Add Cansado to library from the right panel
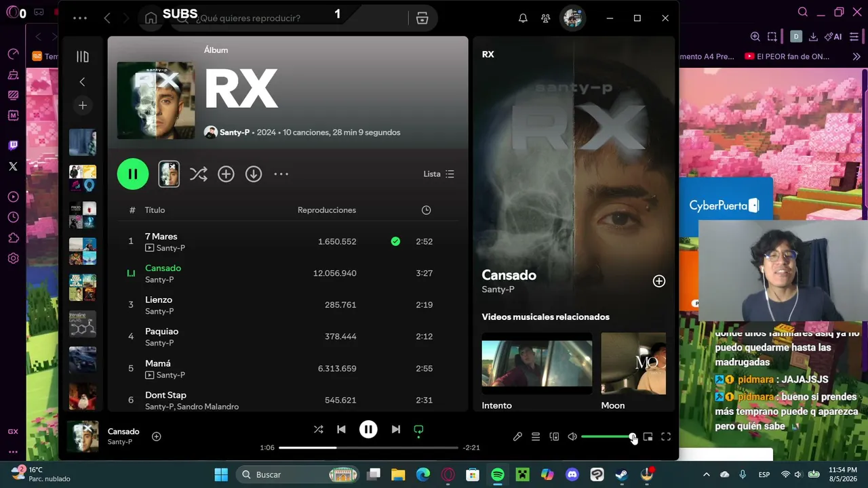 [659, 281]
